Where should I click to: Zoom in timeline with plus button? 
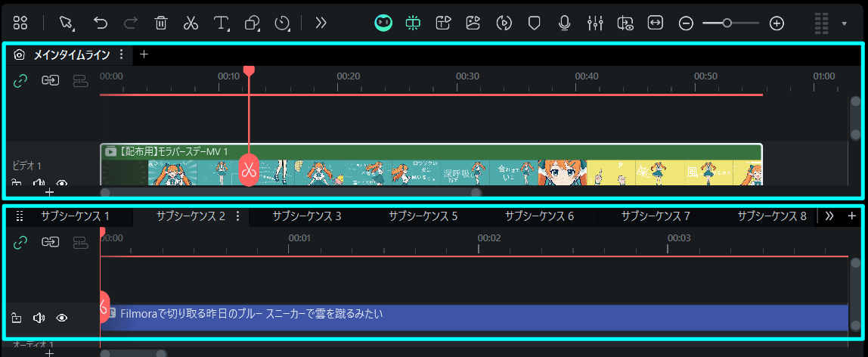(x=777, y=23)
